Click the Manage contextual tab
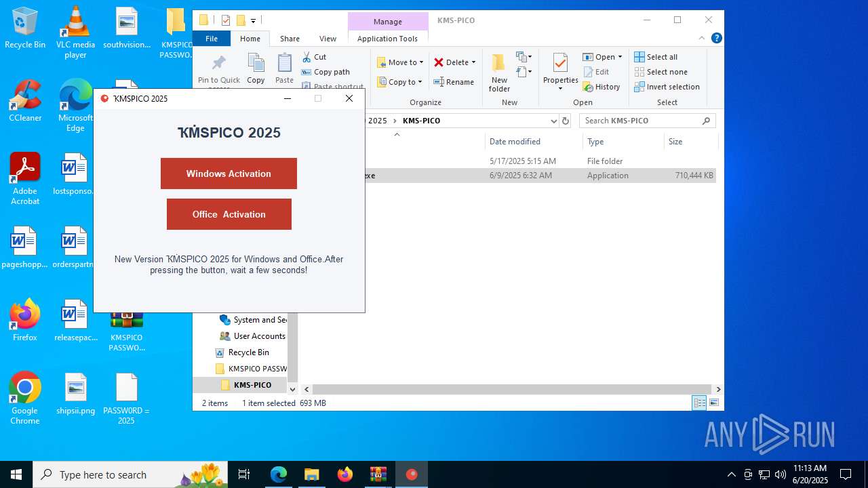This screenshot has height=488, width=868. [x=387, y=22]
